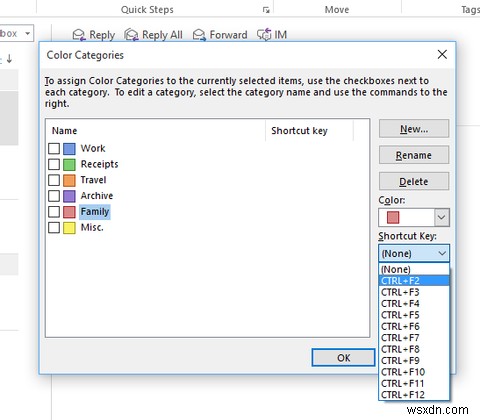Screen dimensions: 480x420
Task: Check the Archive category checkbox
Action: [54, 196]
